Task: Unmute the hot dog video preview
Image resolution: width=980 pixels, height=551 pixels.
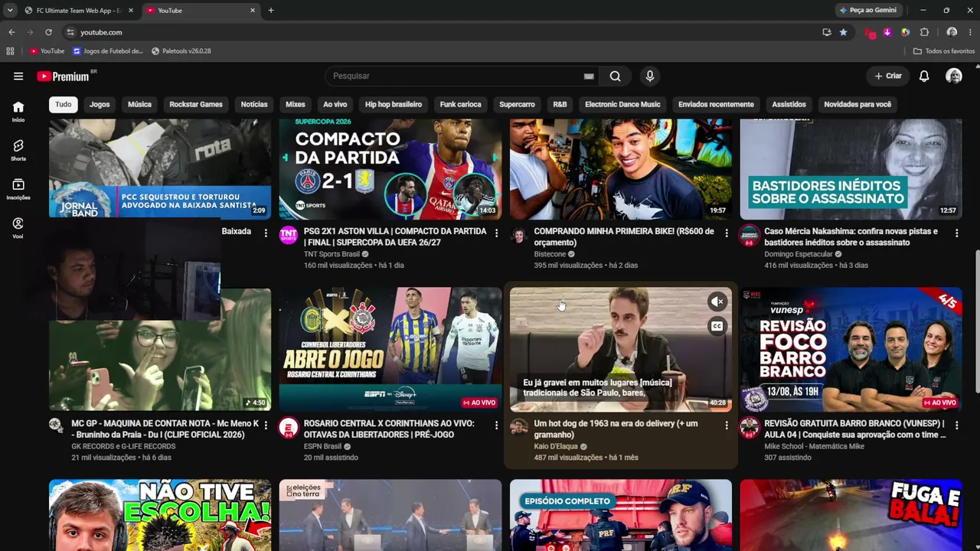Action: pyautogui.click(x=717, y=302)
